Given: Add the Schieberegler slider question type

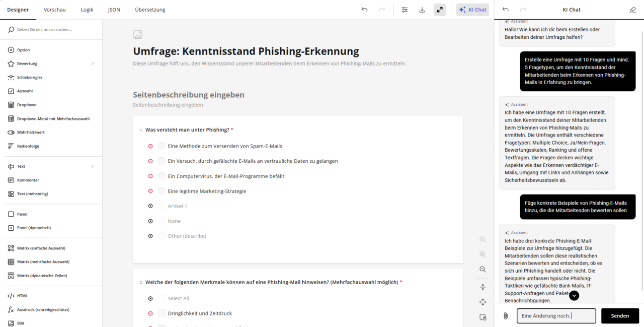Looking at the screenshot, I should pyautogui.click(x=29, y=78).
